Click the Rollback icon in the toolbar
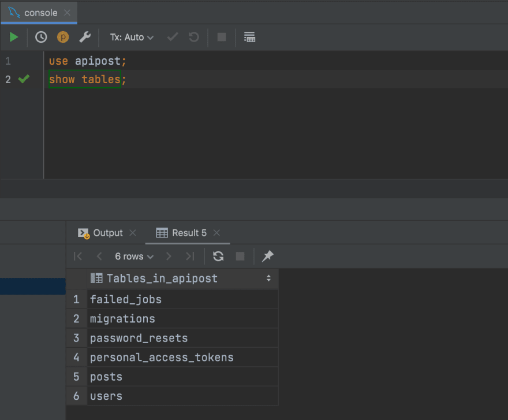Image resolution: width=508 pixels, height=420 pixels. 193,37
